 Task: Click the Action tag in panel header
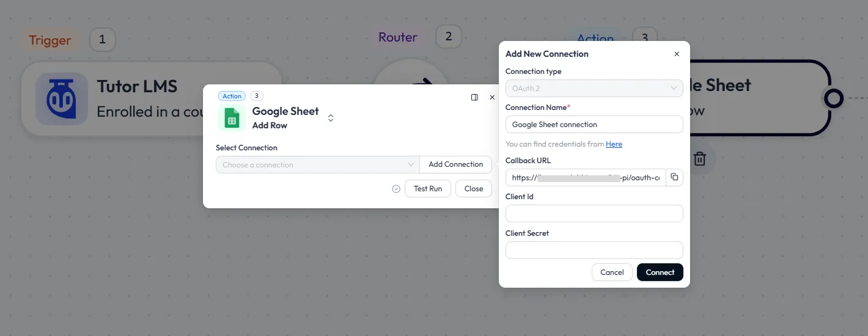[232, 96]
